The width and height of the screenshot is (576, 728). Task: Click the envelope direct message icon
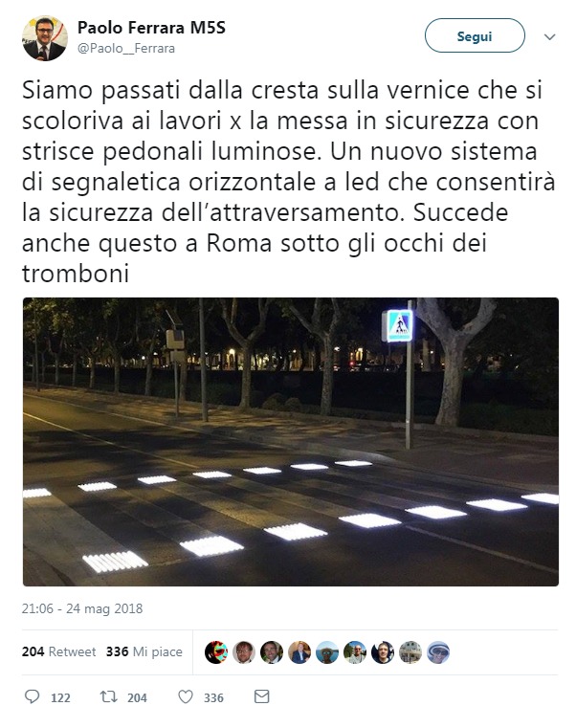[262, 696]
